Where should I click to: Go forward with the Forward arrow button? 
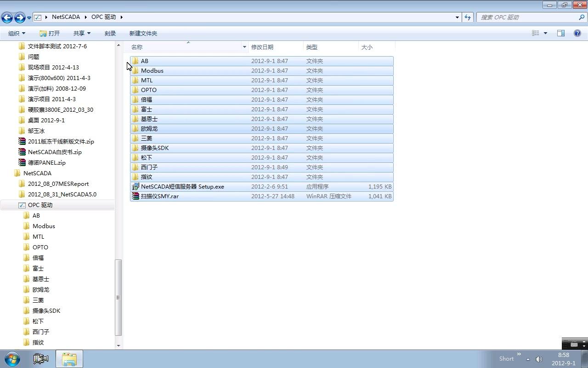coord(20,17)
